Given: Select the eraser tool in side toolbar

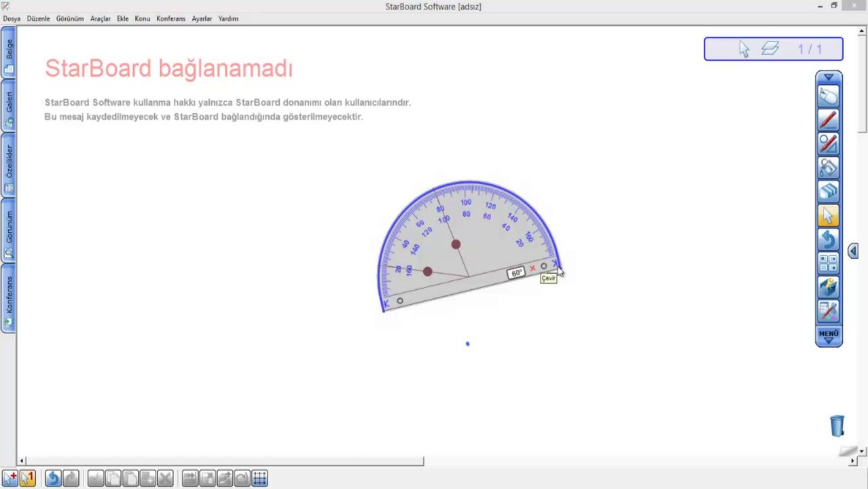Looking at the screenshot, I should point(829,192).
